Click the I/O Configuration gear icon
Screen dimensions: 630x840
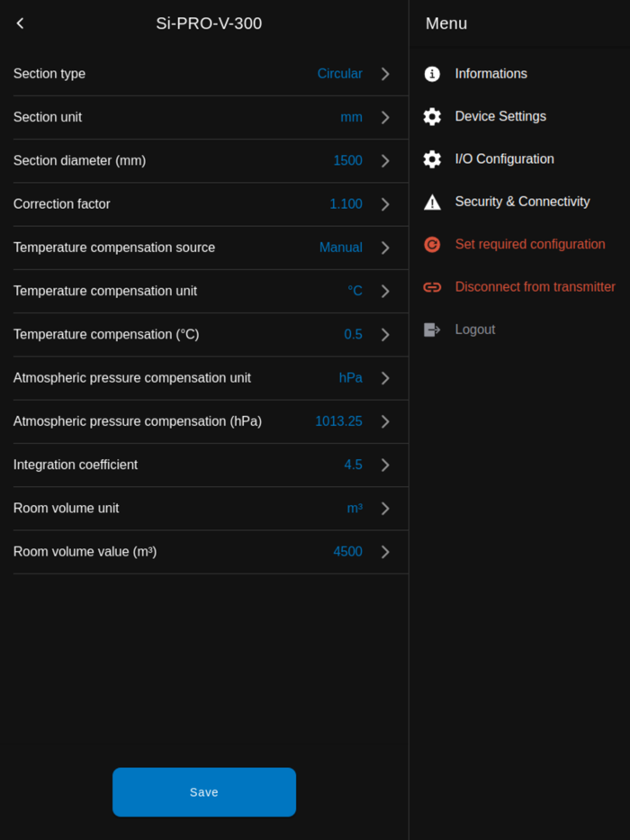(432, 159)
